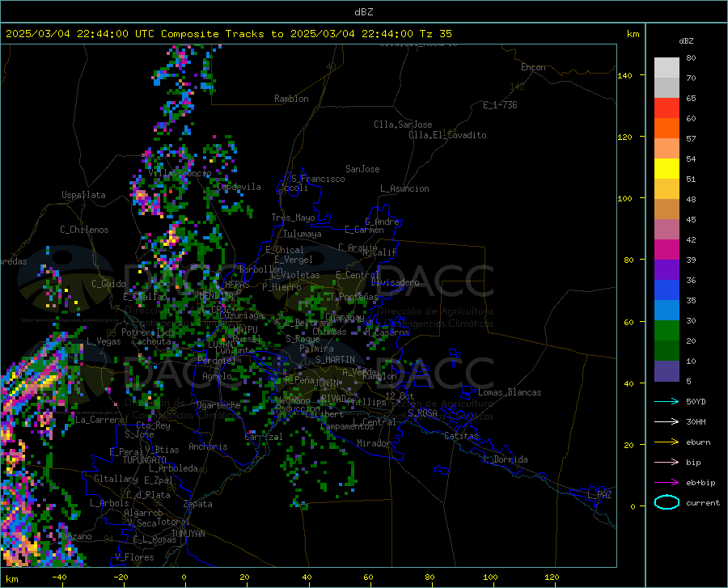
Task: Click the purple 36 dBZ legend swatch
Action: [667, 270]
